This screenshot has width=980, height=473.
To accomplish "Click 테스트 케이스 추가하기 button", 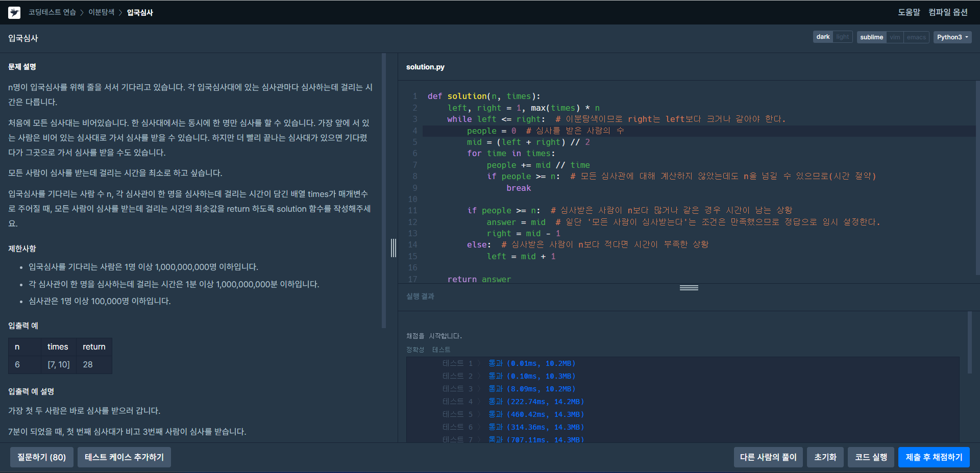I will 124,457.
